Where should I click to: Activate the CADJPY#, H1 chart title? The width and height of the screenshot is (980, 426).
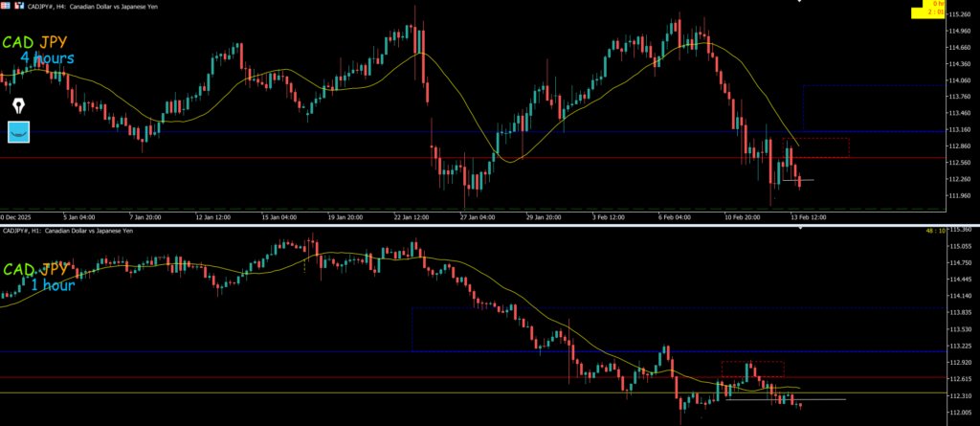(x=67, y=231)
